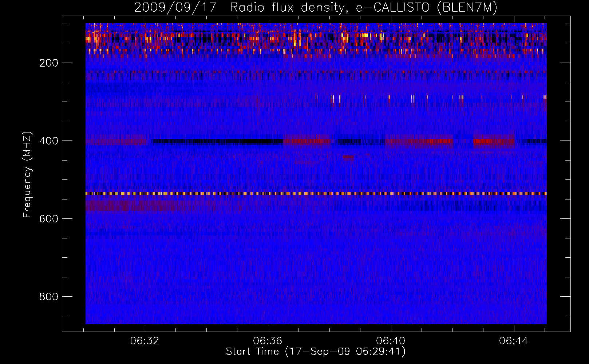Image resolution: width=589 pixels, height=364 pixels.
Task: Click the 200 frequency tick label
Action: [x=49, y=63]
